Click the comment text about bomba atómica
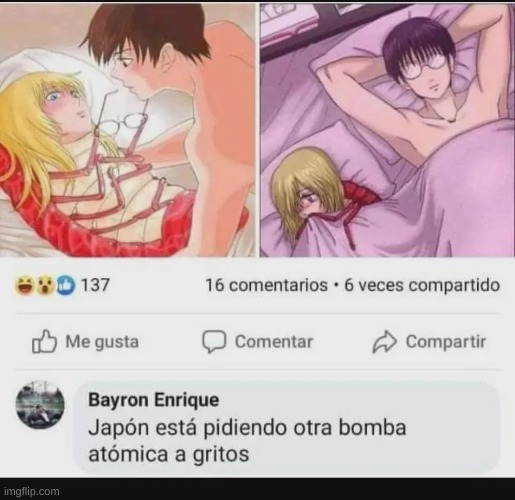 click(247, 441)
